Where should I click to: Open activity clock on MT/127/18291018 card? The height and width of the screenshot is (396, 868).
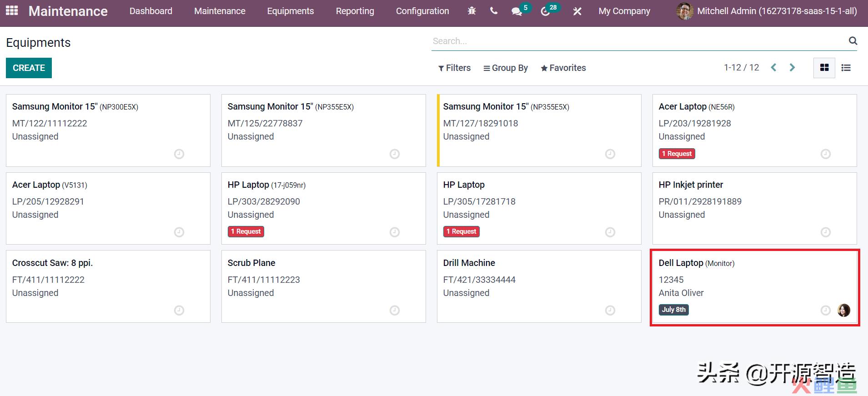pyautogui.click(x=610, y=154)
